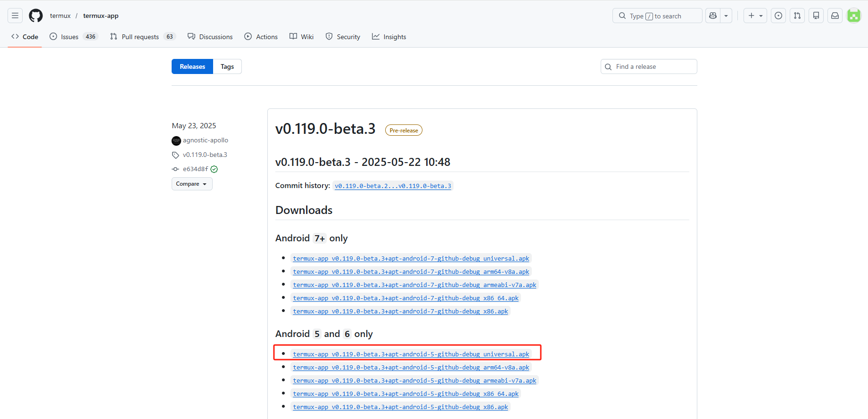Click the Downloads heading
Viewport: 868px width, 419px height.
(304, 210)
